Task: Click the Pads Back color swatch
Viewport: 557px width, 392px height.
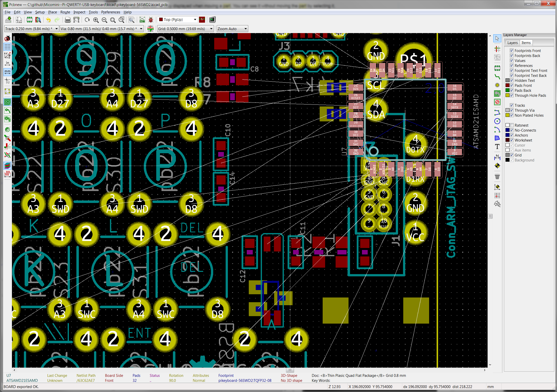Action: click(x=507, y=90)
